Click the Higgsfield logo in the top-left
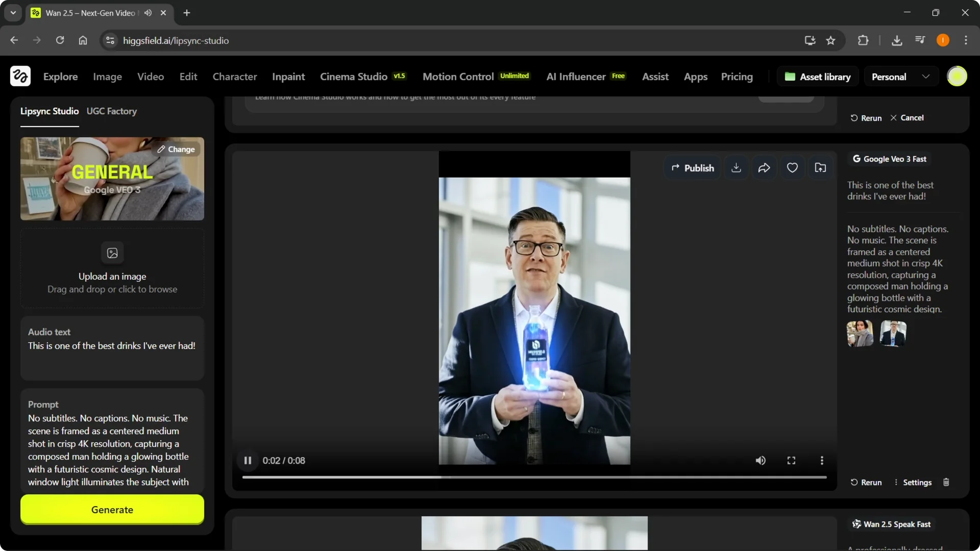This screenshot has width=980, height=551. [x=20, y=76]
